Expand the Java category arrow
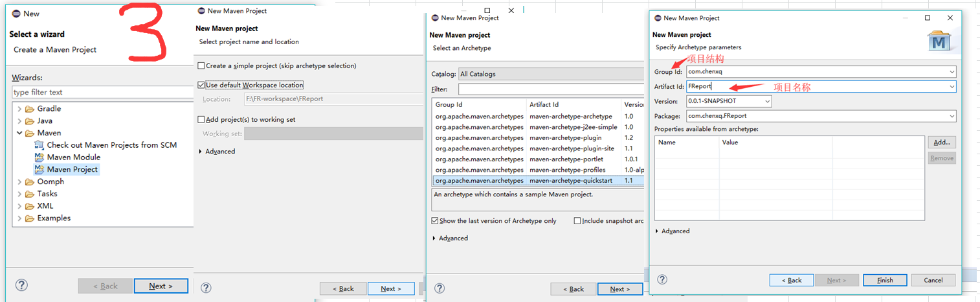 [x=19, y=121]
